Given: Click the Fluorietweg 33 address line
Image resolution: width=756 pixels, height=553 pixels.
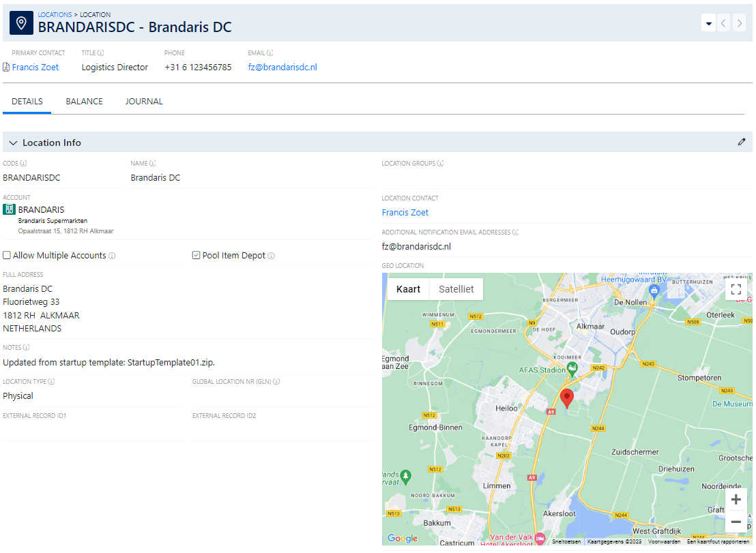Looking at the screenshot, I should [x=31, y=302].
